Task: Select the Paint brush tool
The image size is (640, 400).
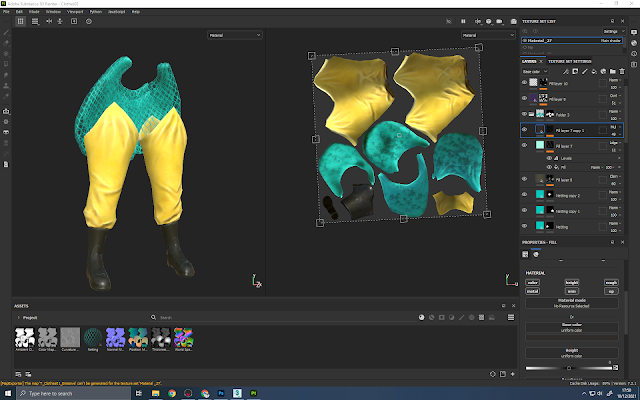Action: pyautogui.click(x=6, y=33)
